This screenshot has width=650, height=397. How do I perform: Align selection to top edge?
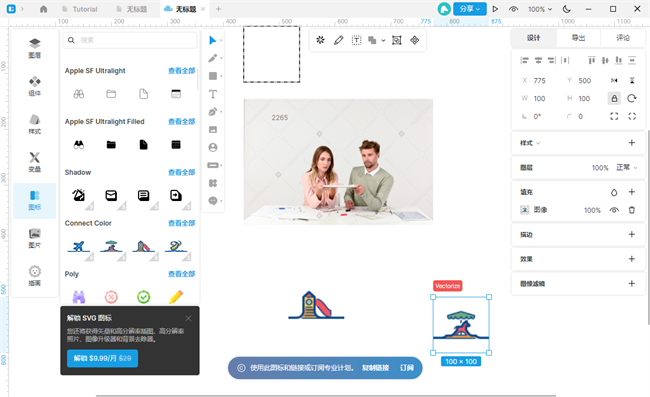click(592, 61)
